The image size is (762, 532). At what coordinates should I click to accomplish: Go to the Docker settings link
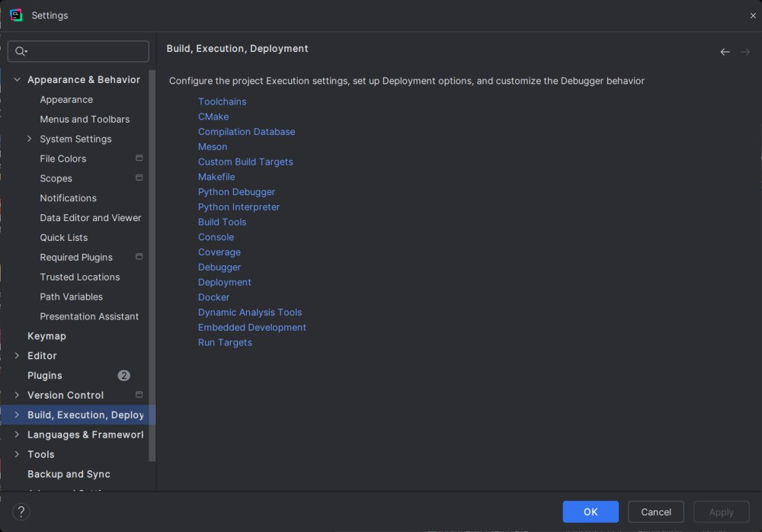pos(213,297)
